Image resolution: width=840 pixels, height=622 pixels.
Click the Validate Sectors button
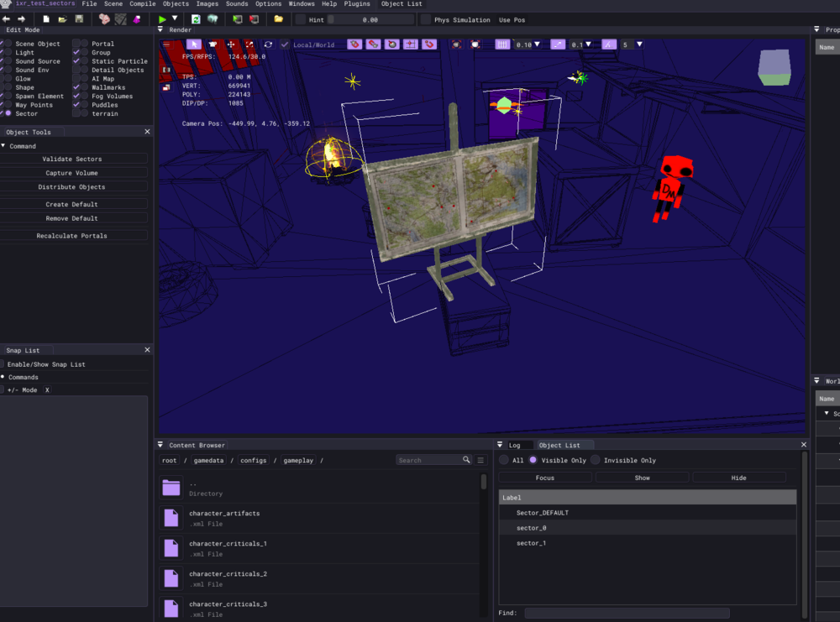72,159
